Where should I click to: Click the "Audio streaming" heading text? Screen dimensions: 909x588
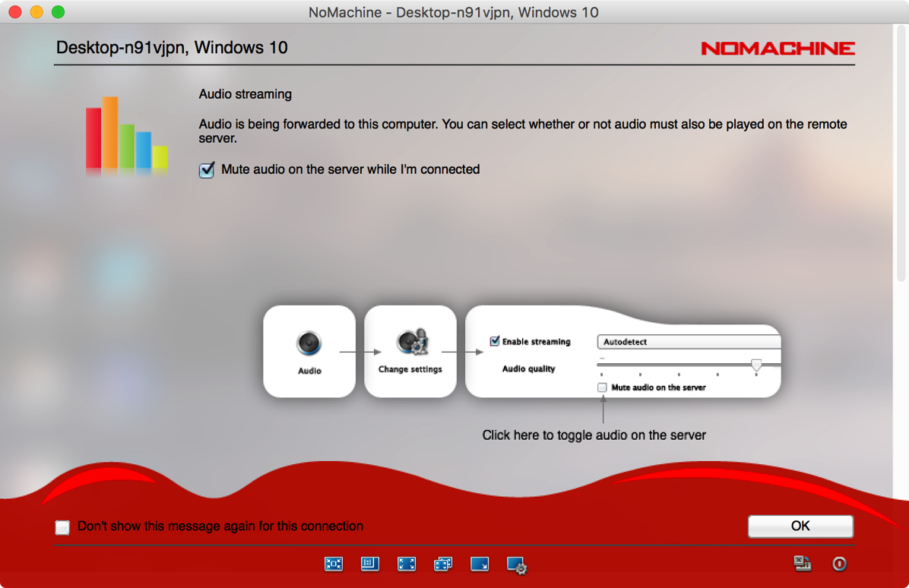click(x=245, y=94)
